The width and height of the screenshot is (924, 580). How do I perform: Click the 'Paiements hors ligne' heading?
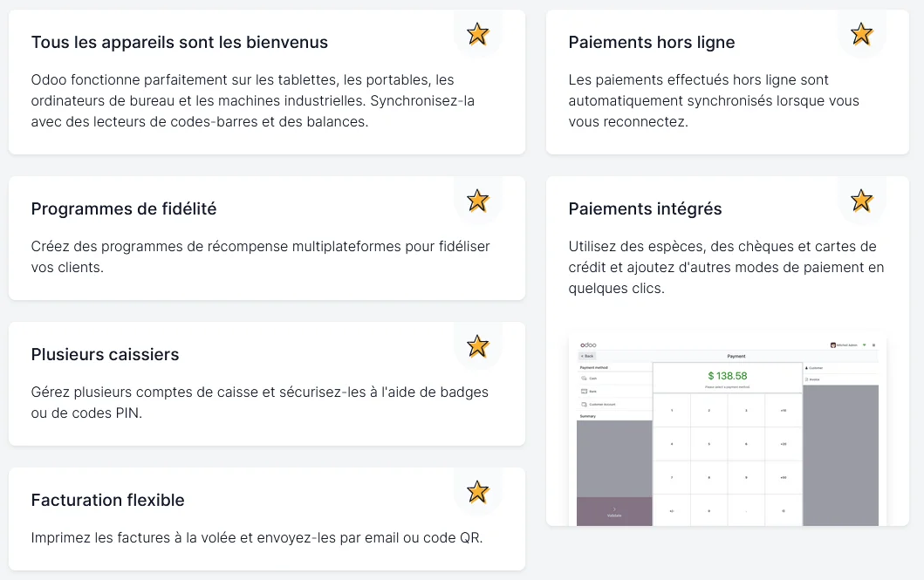652,42
